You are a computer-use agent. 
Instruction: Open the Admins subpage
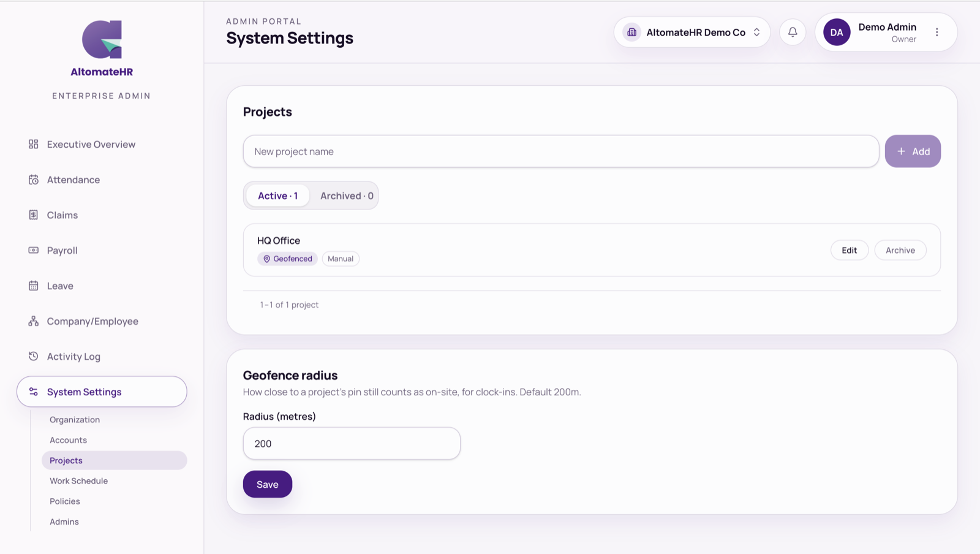64,522
